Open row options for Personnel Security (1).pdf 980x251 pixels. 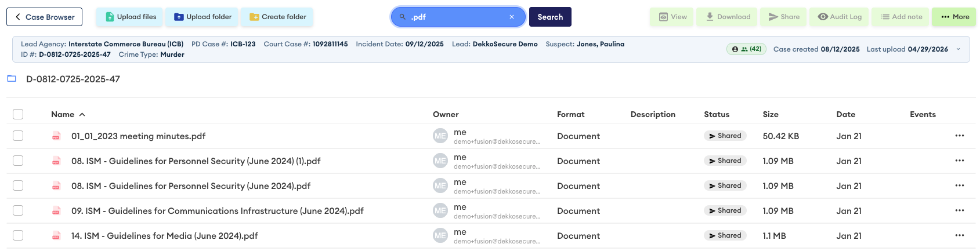pos(959,161)
